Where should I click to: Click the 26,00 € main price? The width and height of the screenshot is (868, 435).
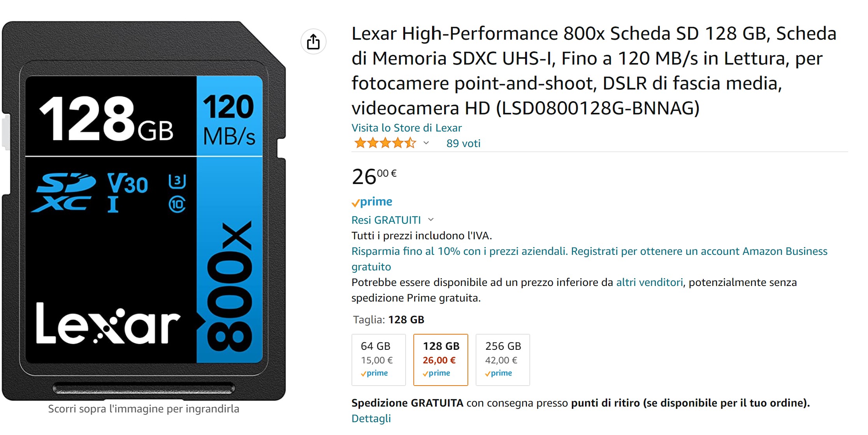pos(374,177)
